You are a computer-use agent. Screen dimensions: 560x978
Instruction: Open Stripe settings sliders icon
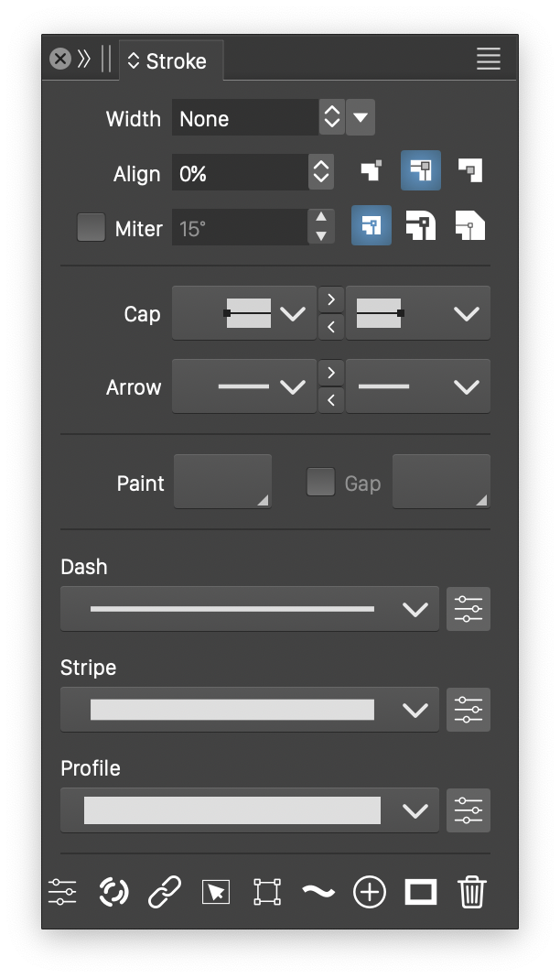point(468,710)
